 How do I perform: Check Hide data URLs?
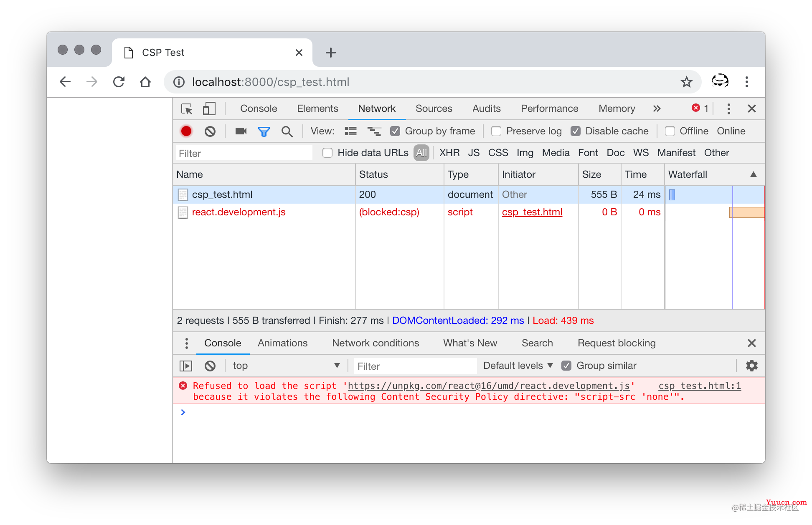click(327, 153)
